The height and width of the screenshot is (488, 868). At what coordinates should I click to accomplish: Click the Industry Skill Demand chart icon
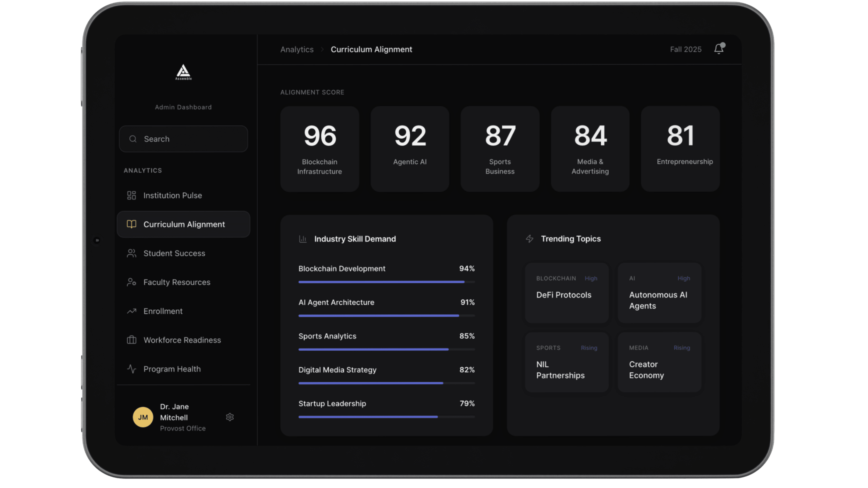coord(303,239)
